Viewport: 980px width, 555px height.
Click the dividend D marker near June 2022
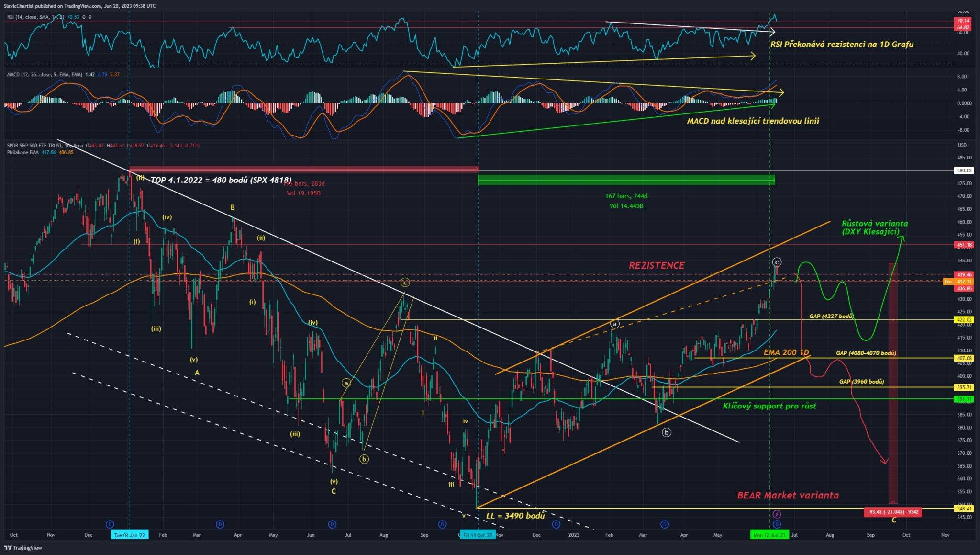(x=332, y=524)
